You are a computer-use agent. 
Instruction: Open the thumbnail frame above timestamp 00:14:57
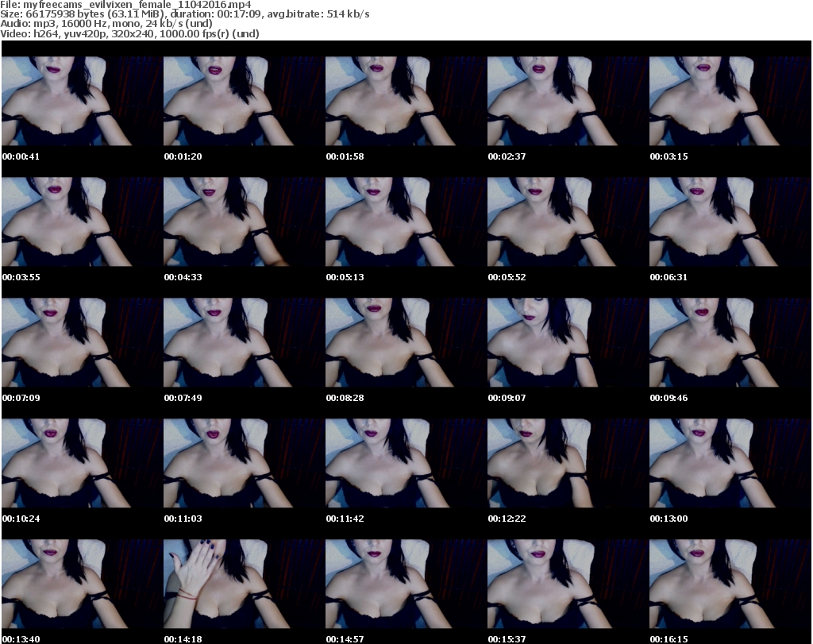406,584
